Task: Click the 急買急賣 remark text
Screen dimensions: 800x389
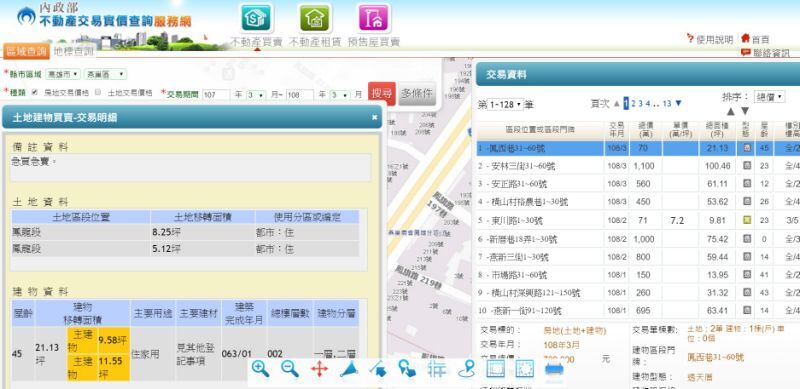Action: (x=34, y=161)
